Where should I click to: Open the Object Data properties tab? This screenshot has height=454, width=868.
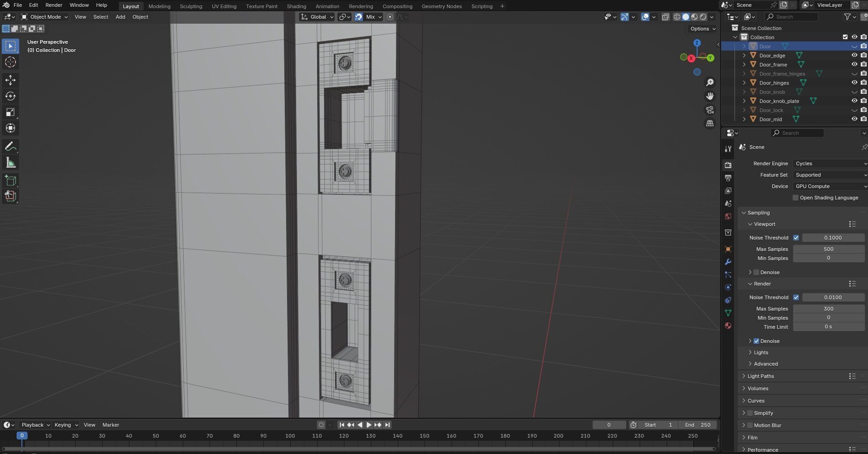[x=728, y=313]
